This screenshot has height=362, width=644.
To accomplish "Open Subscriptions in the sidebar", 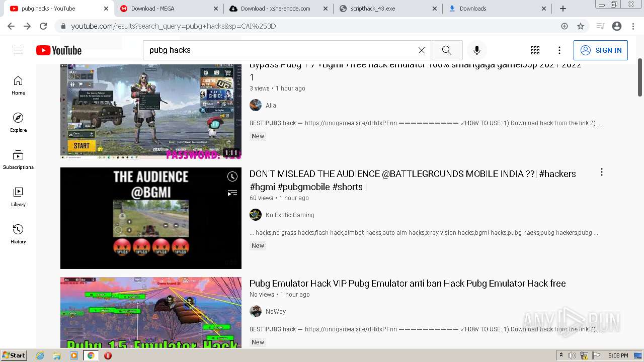I will [18, 160].
